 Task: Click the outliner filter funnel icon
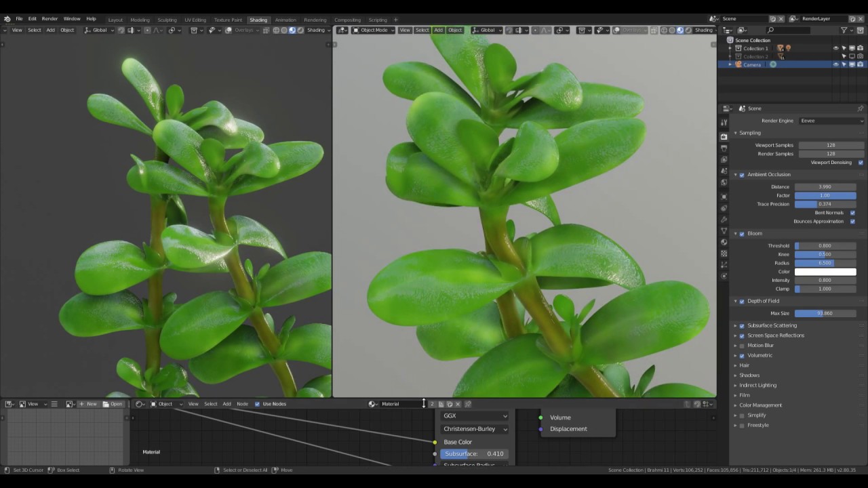tap(844, 30)
